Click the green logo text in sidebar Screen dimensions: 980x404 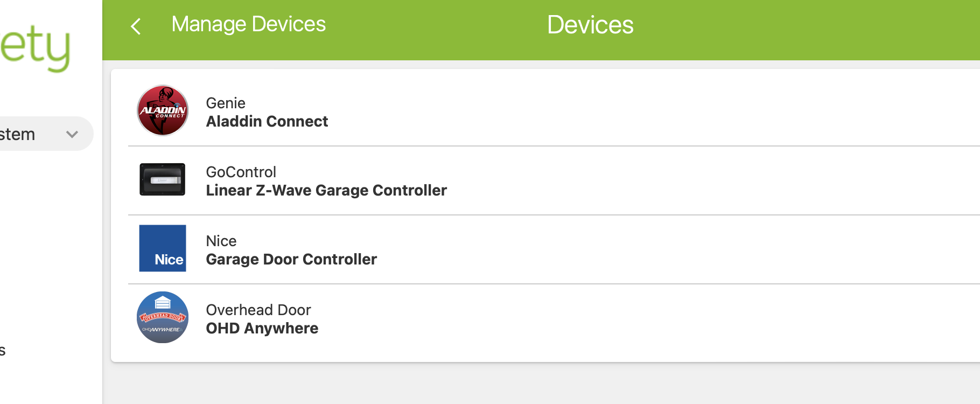(35, 47)
